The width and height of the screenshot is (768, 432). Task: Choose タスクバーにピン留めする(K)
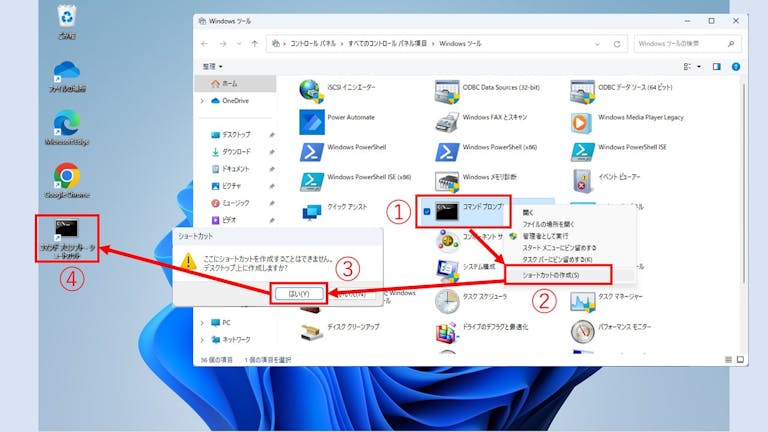point(557,260)
